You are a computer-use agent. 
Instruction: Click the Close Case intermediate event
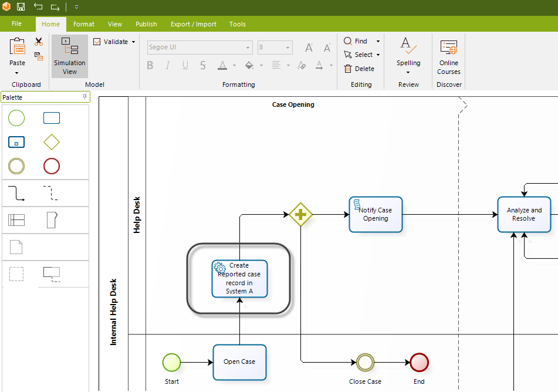365,363
